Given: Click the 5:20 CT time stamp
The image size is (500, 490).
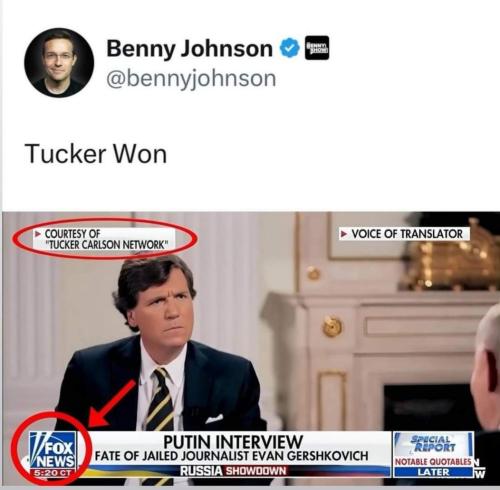Looking at the screenshot, I should tap(52, 473).
